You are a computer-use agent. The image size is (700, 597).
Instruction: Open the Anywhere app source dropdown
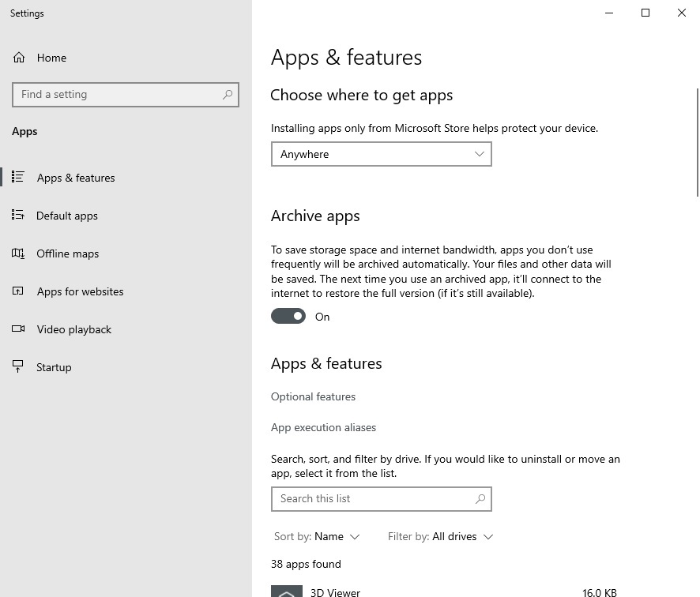(x=381, y=154)
